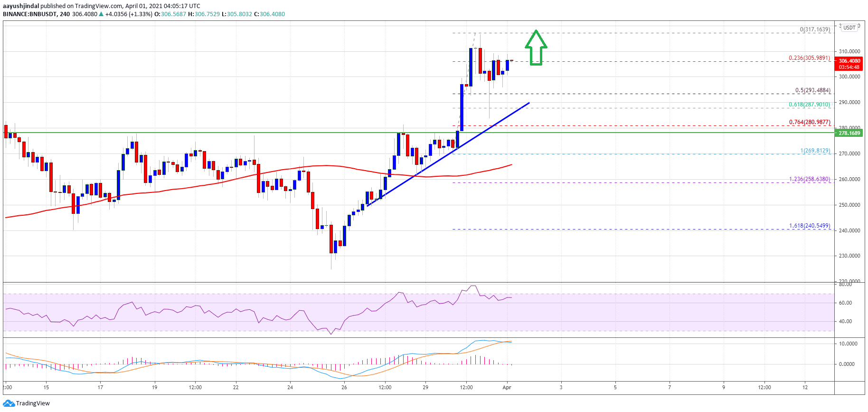868x412 pixels.
Task: Click the 19 date on time axis
Action: tap(154, 387)
